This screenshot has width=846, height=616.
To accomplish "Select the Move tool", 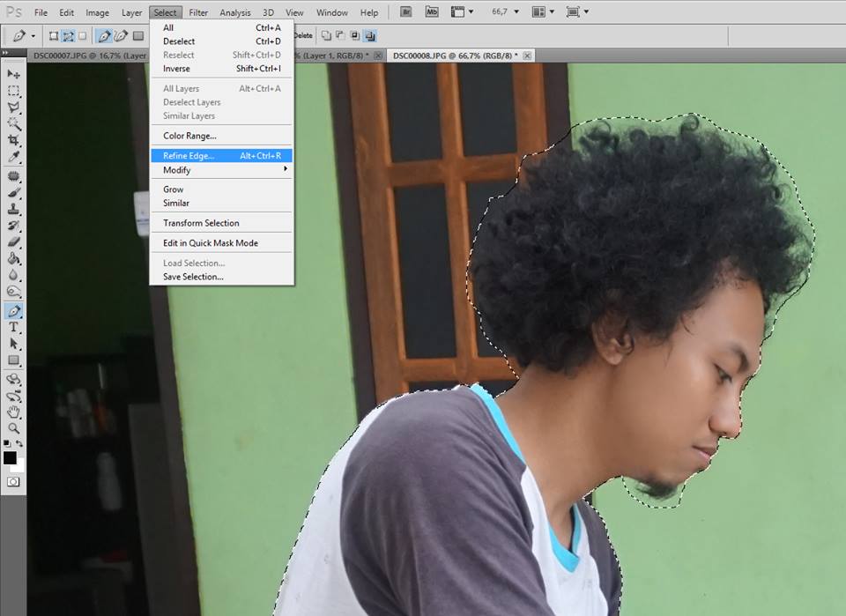I will click(14, 74).
